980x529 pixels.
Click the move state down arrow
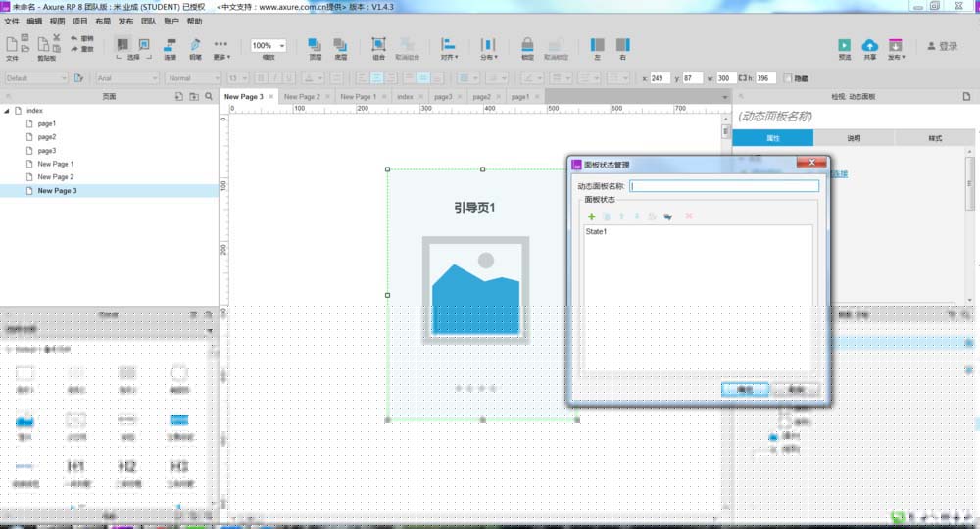pos(637,216)
